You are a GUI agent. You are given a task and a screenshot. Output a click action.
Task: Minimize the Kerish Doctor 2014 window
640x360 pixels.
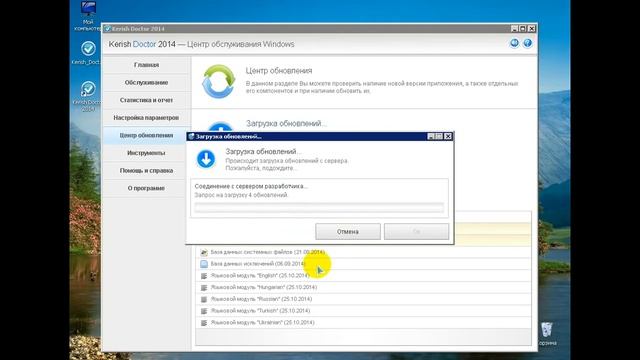pyautogui.click(x=514, y=29)
